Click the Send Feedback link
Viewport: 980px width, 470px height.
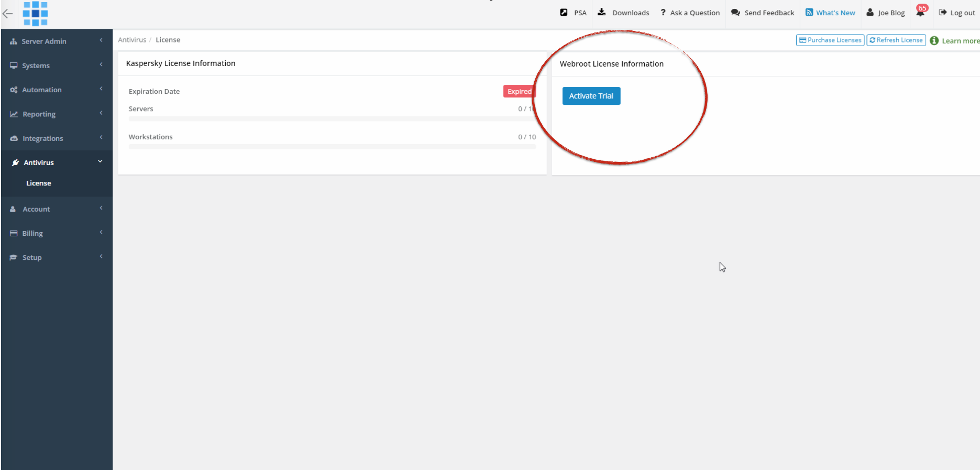pyautogui.click(x=769, y=13)
